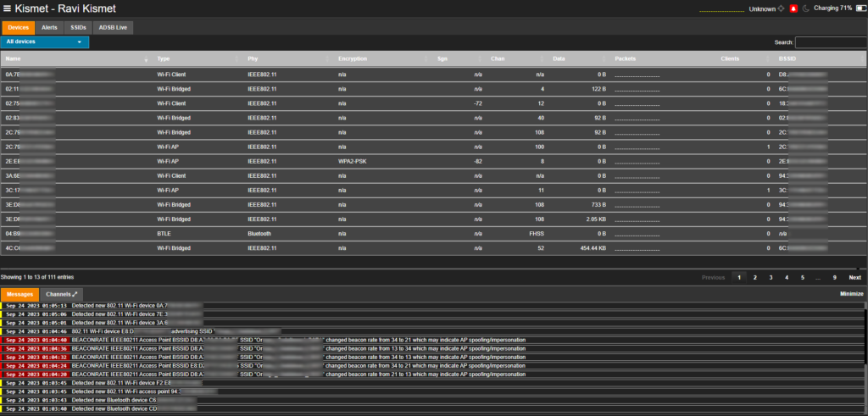Click the Charging 71% status text
The height and width of the screenshot is (416, 868).
pos(832,8)
